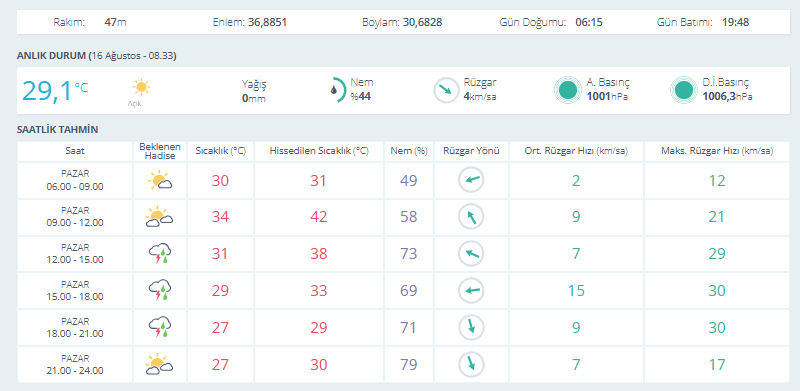Click the '%44' humidity value

tap(360, 96)
